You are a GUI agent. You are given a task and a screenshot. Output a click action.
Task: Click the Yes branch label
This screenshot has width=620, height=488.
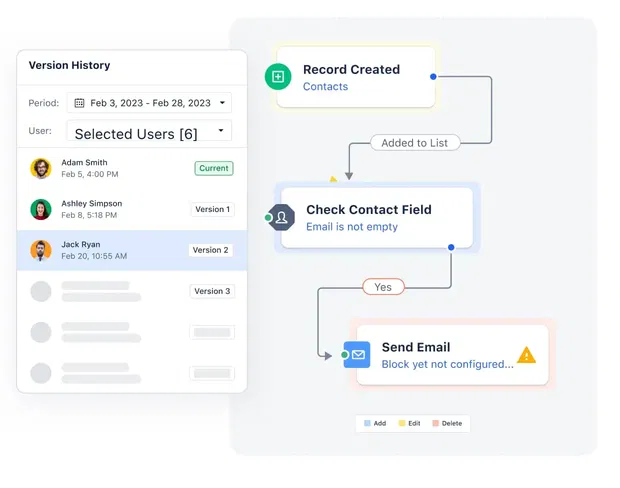(383, 287)
